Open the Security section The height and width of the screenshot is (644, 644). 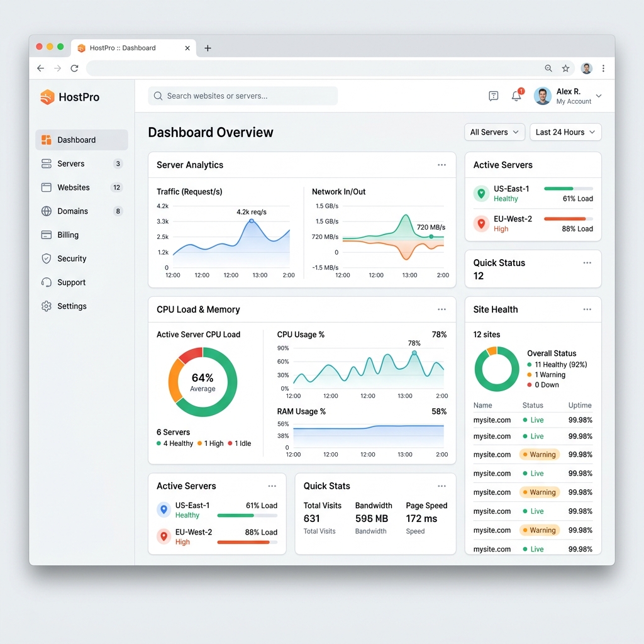82,258
